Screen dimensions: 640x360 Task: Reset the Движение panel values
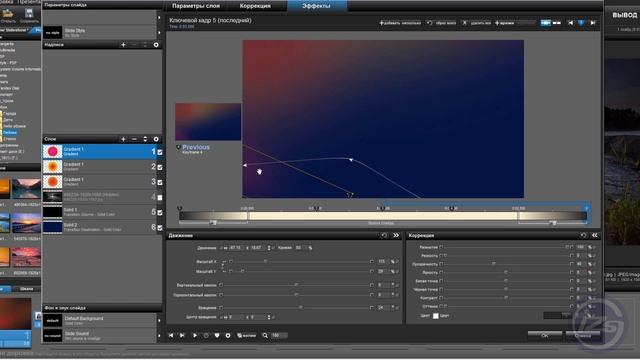tap(384, 235)
